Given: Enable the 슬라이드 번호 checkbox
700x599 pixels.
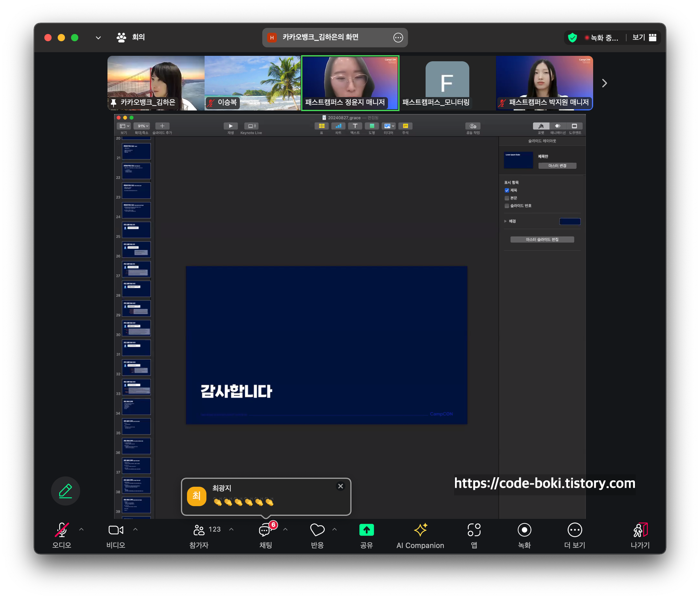Looking at the screenshot, I should coord(507,206).
